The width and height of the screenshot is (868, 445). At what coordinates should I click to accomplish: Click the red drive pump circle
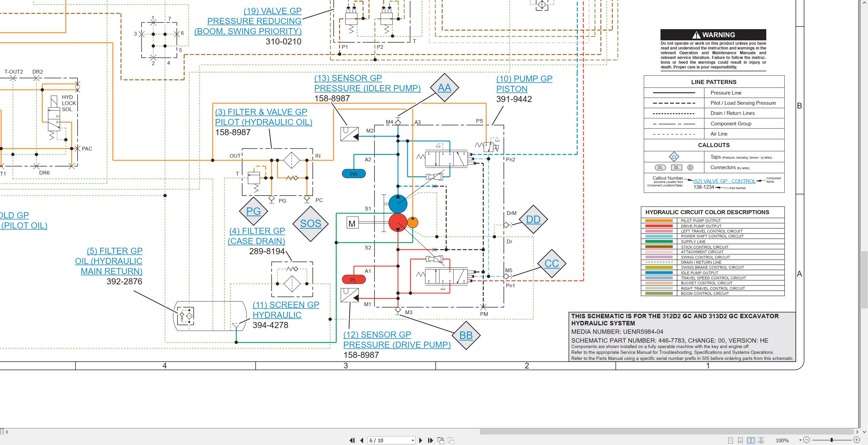[398, 222]
